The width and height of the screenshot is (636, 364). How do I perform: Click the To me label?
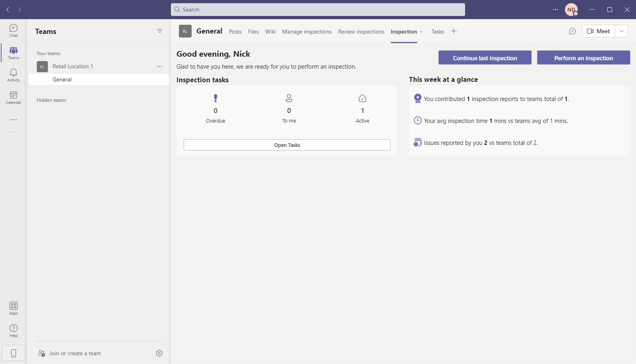click(x=289, y=121)
